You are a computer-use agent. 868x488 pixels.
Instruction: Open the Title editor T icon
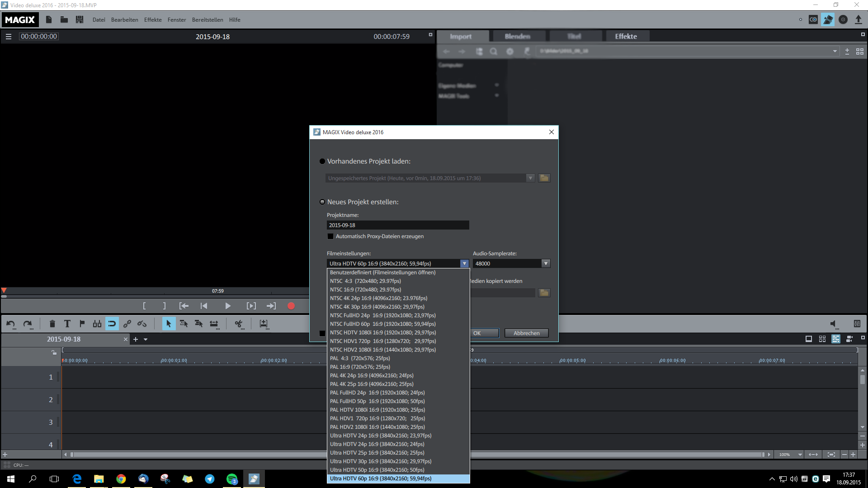click(67, 324)
